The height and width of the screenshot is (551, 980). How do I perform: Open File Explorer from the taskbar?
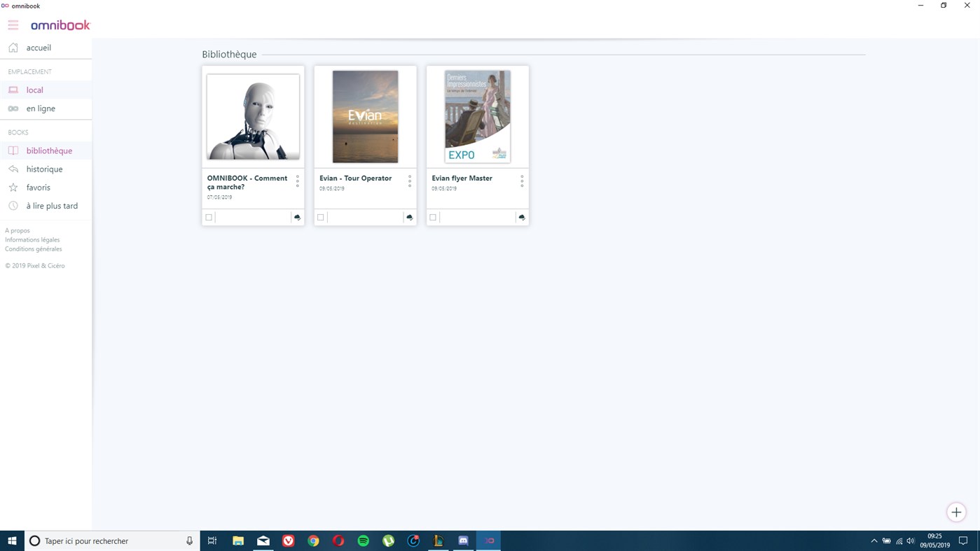pyautogui.click(x=238, y=540)
